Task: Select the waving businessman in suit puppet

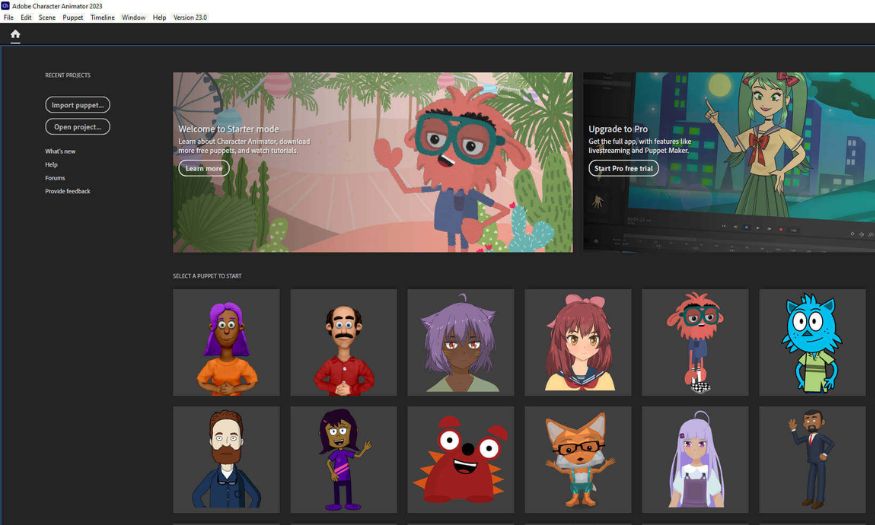Action: 812,460
